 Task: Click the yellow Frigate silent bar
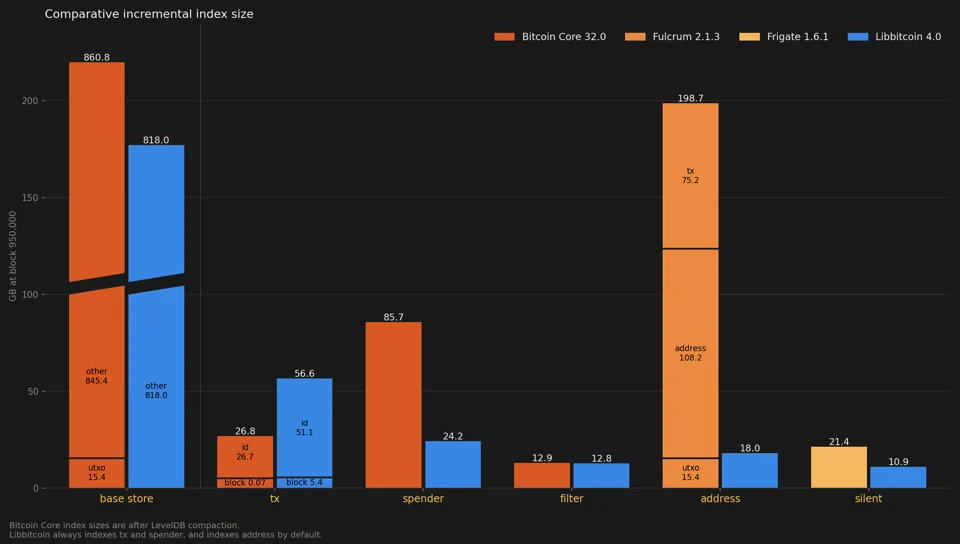(x=839, y=468)
